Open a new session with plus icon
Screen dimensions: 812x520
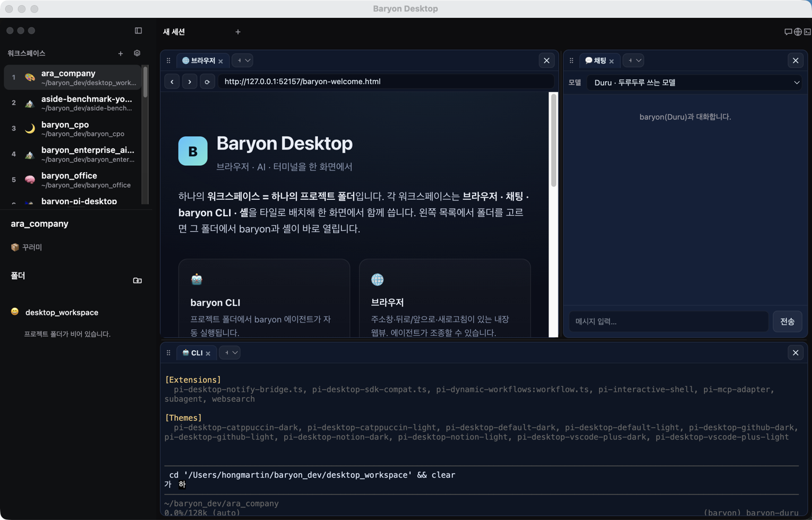click(238, 32)
